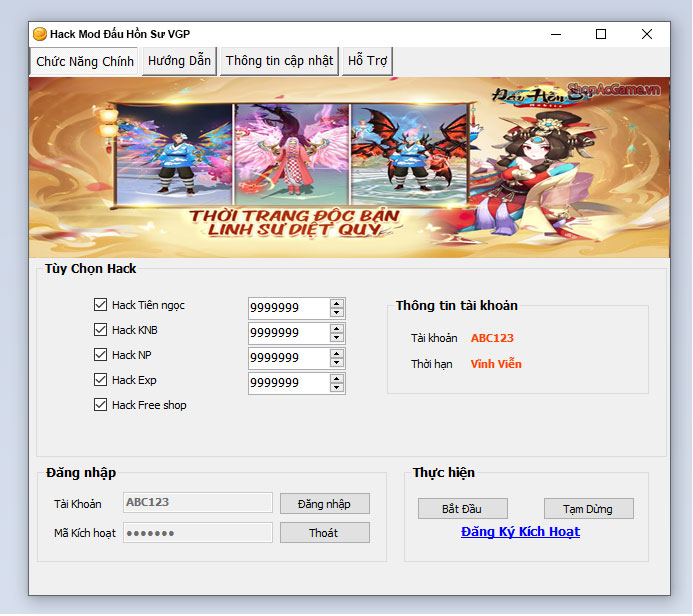Close the Hack Mod window
Screen dimensions: 693x616
point(647,34)
